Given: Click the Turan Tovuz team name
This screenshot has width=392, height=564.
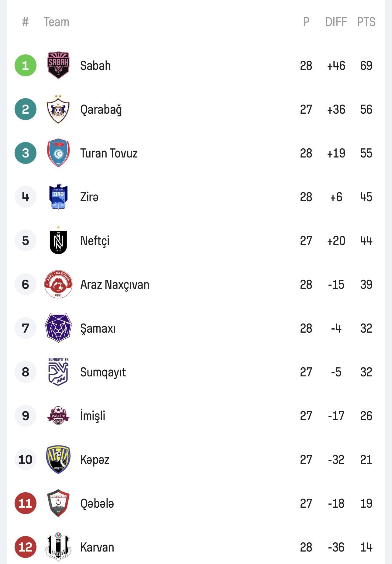Looking at the screenshot, I should 109,153.
